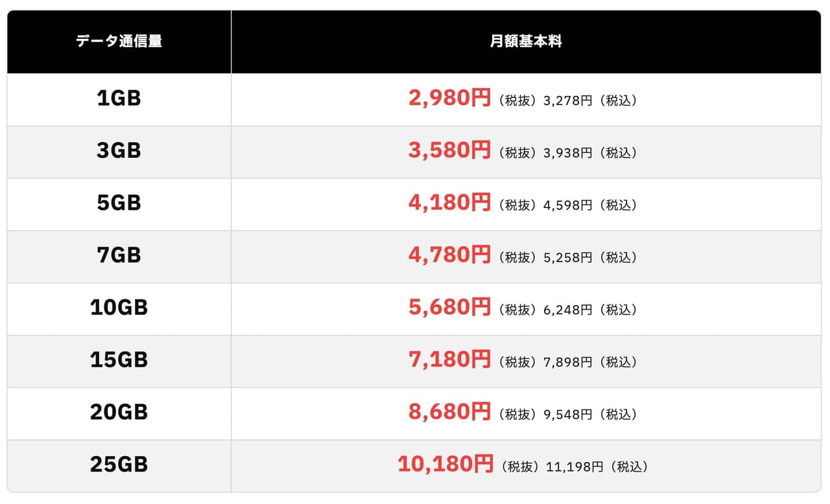Select the red 8,680円 monthly fee
Image resolution: width=830 pixels, height=504 pixels.
point(449,413)
